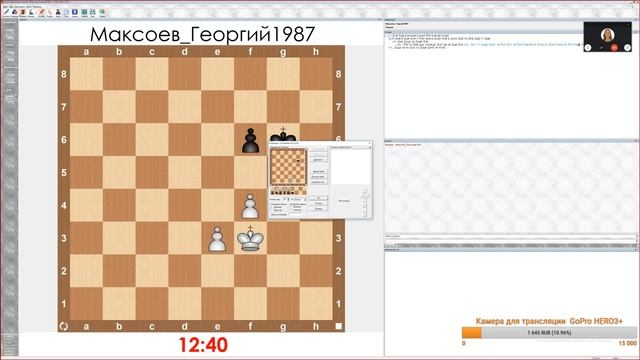
Task: Pick a black piece from the dialog palette row
Action: pos(282,193)
